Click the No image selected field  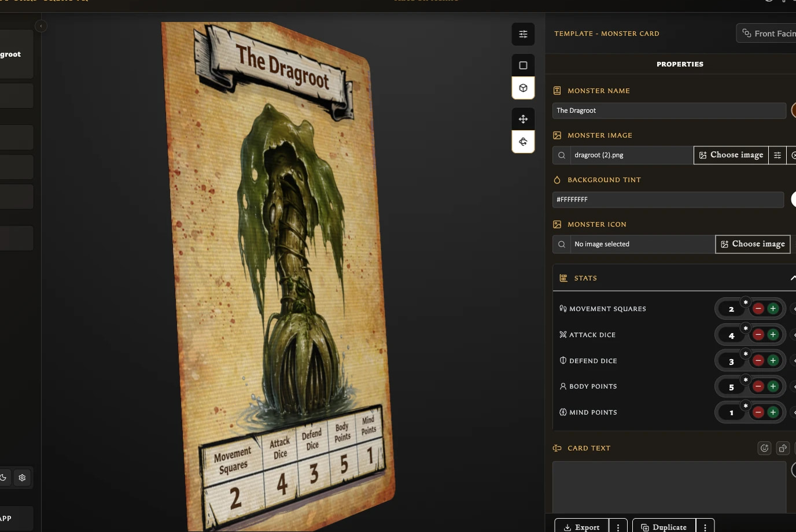(642, 244)
